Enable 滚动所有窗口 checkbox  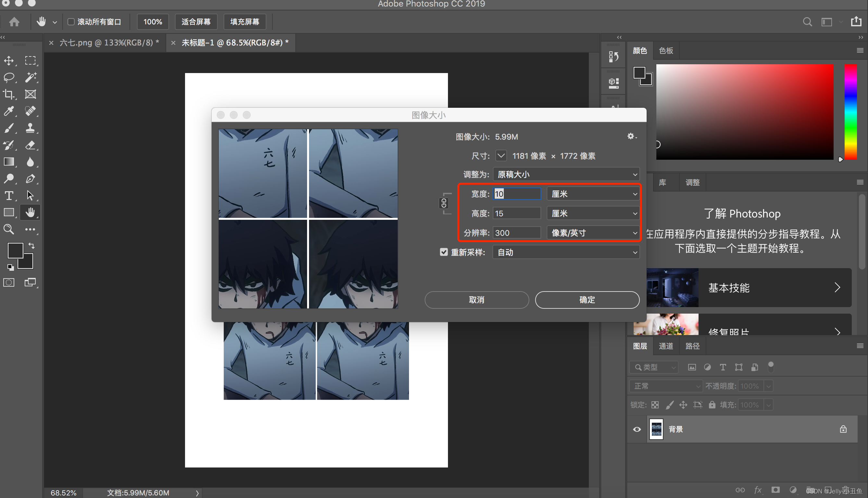tap(71, 22)
